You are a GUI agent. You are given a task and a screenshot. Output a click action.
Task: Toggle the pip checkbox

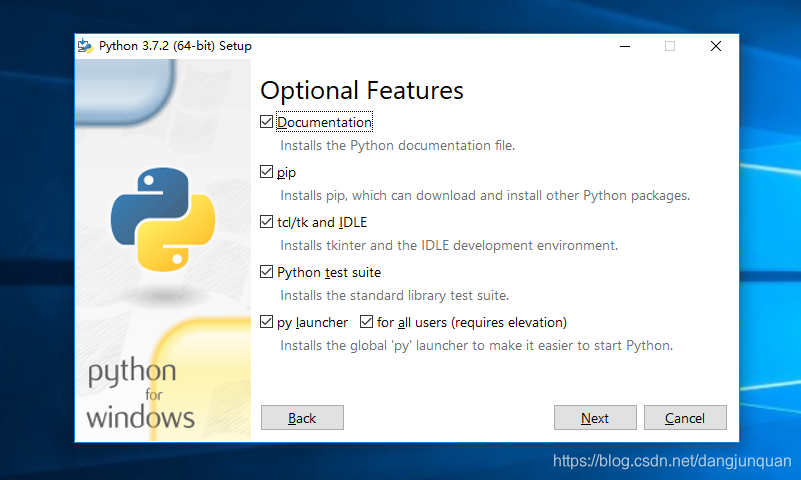[x=266, y=172]
